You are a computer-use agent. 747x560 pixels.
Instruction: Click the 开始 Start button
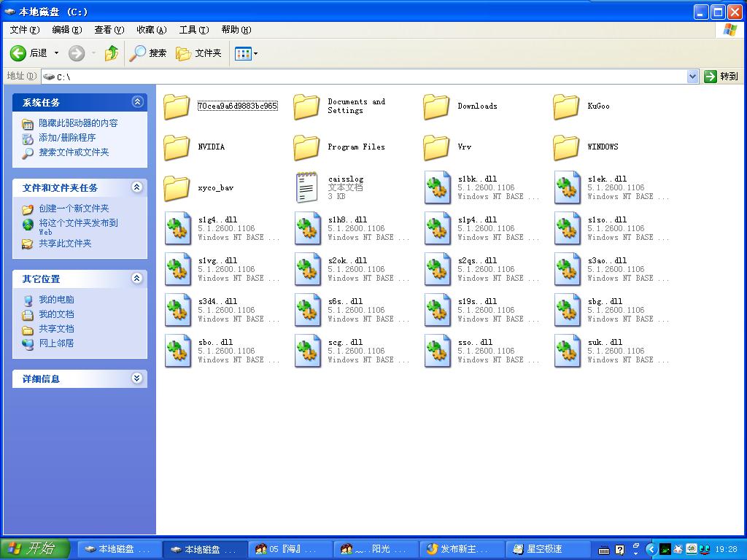click(x=34, y=549)
